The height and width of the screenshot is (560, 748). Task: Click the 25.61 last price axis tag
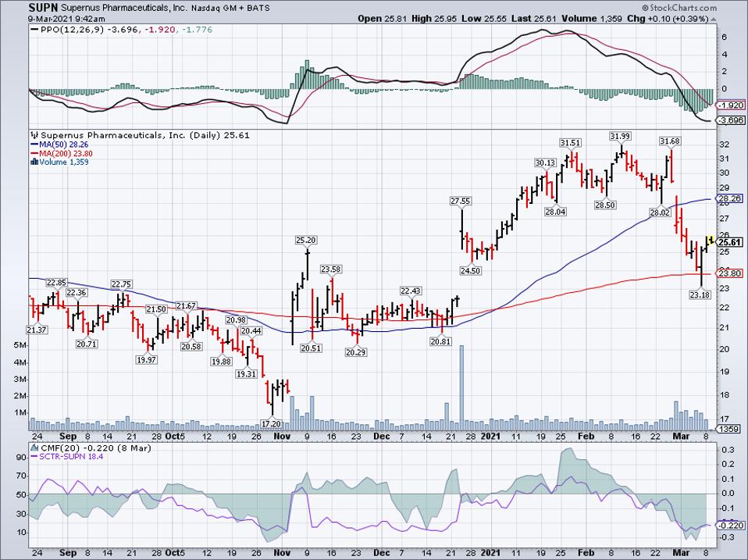tap(730, 242)
